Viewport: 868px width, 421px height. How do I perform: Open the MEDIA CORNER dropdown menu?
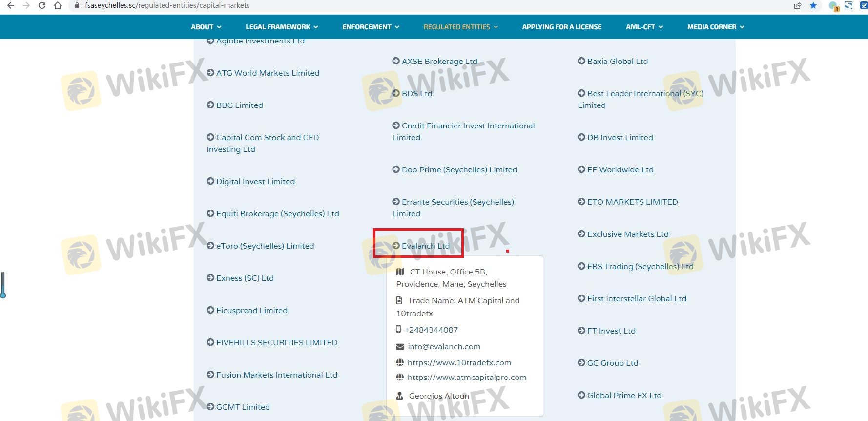(x=716, y=27)
